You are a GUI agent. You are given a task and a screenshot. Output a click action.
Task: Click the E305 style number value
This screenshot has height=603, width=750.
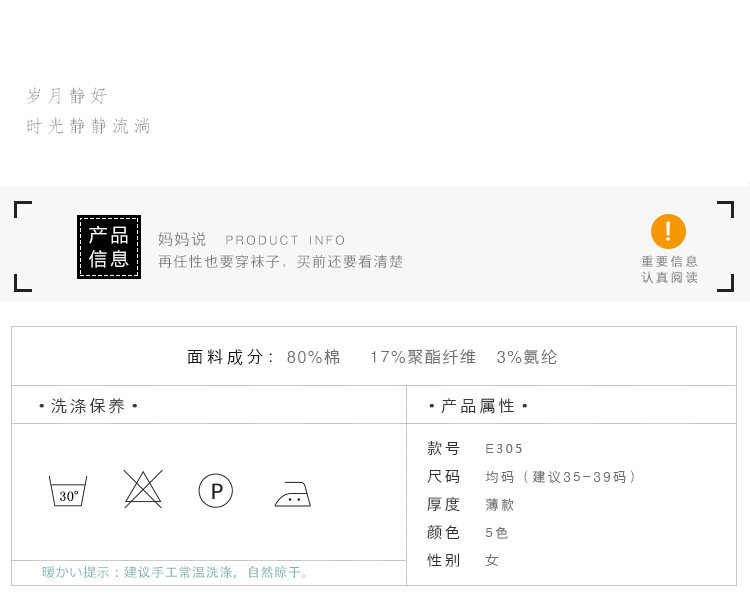(504, 449)
